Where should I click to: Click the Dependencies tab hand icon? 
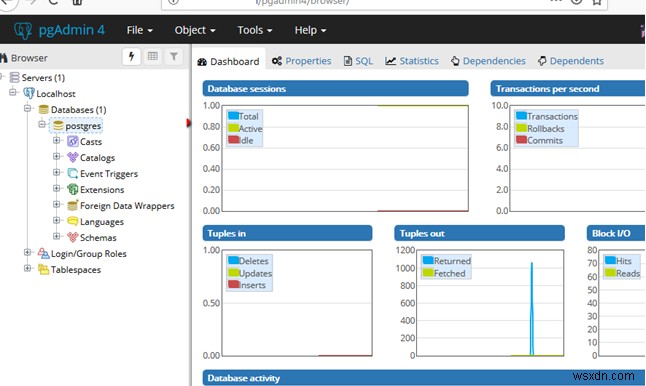[455, 61]
